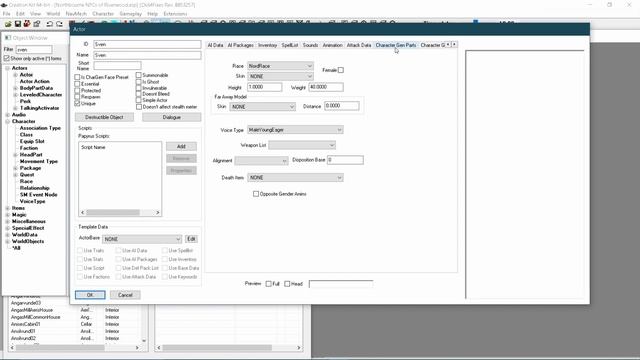Switch to the Inventory tab

tap(267, 45)
